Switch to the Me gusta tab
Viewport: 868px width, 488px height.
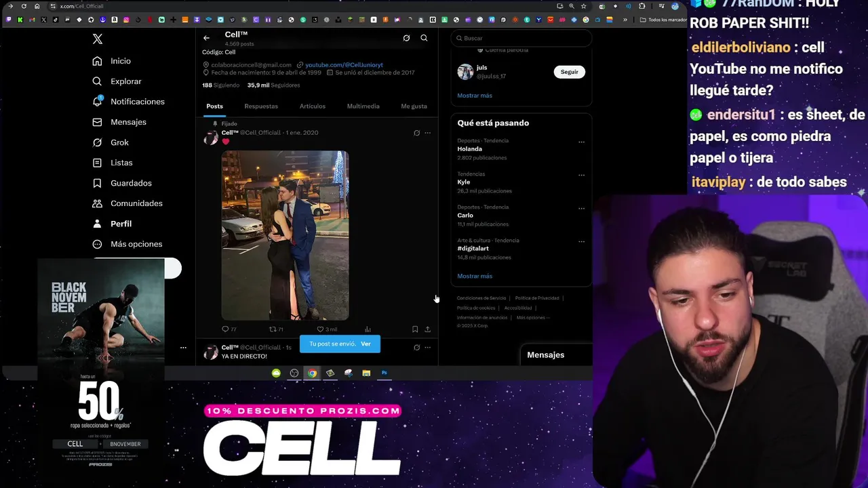pyautogui.click(x=414, y=106)
